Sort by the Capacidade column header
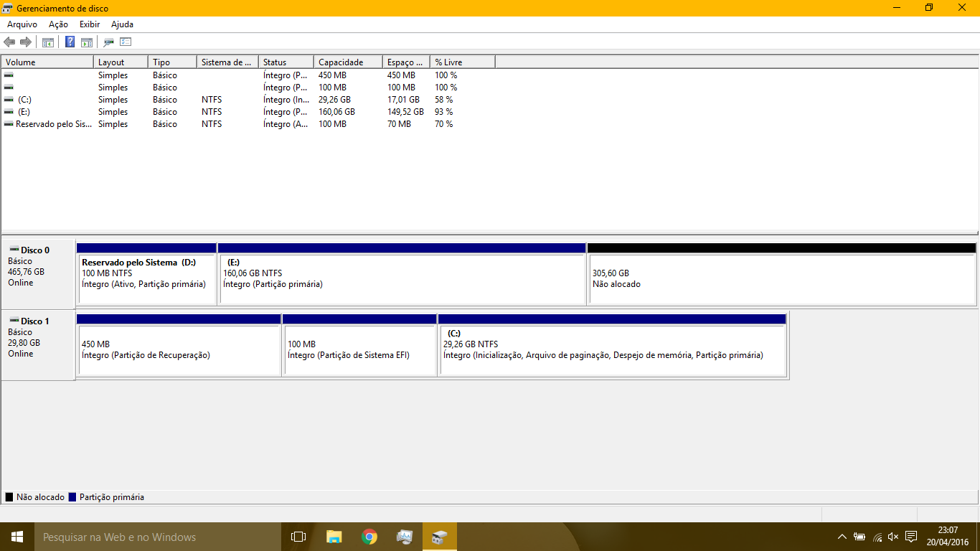Viewport: 980px width, 551px height. point(349,62)
